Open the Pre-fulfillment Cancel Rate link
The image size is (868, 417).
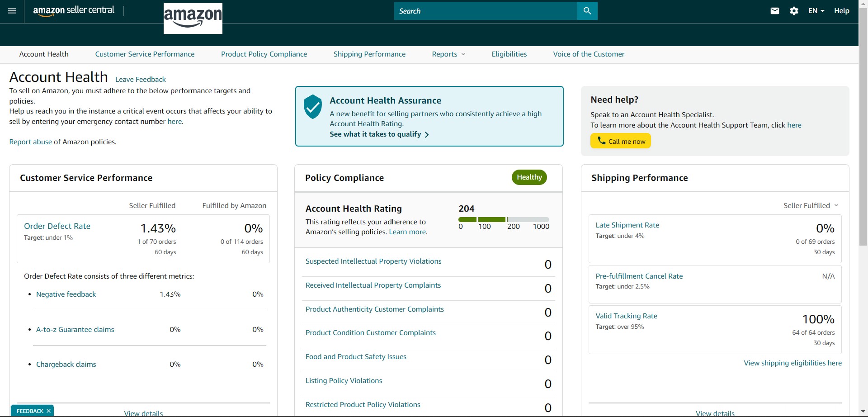[639, 276]
